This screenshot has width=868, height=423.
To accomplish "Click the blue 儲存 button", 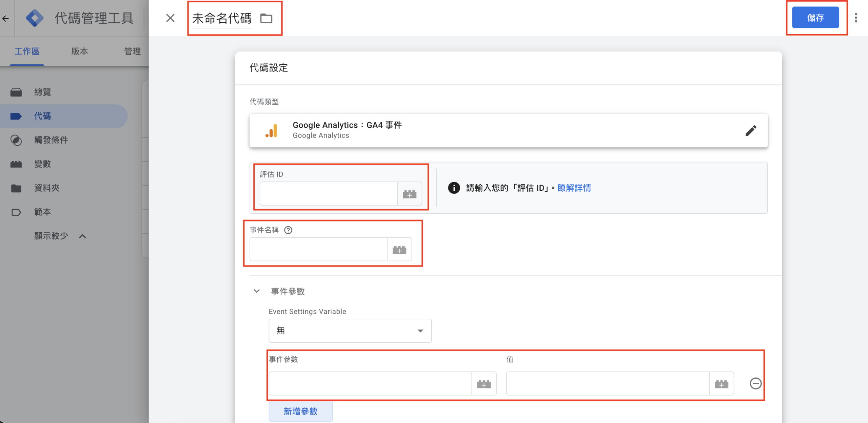I will click(x=815, y=18).
